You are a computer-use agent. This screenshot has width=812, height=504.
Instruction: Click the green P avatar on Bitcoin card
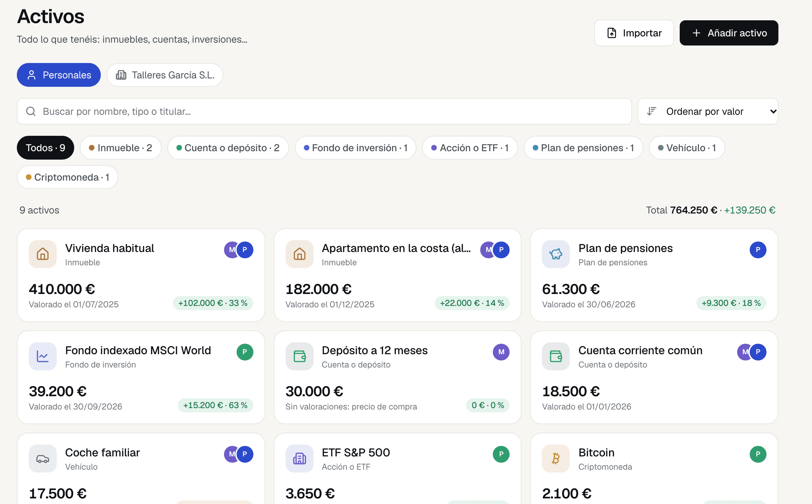pyautogui.click(x=758, y=454)
